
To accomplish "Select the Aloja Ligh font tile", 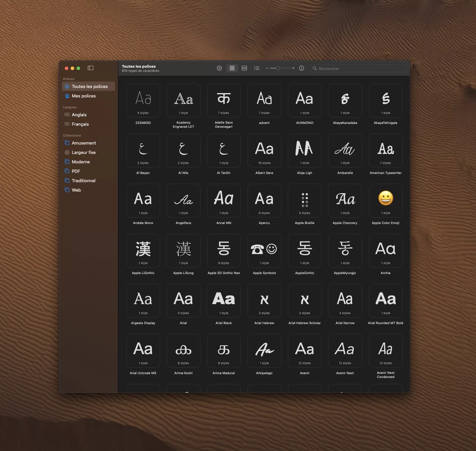I will click(305, 150).
